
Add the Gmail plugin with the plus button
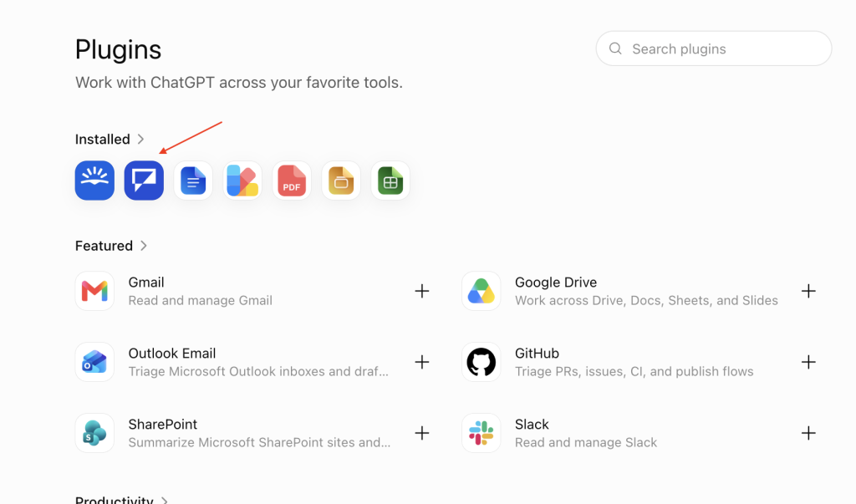(422, 291)
